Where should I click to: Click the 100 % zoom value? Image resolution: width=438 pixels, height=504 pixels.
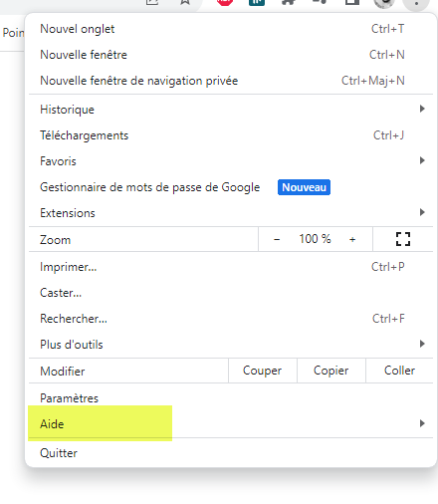(x=315, y=239)
